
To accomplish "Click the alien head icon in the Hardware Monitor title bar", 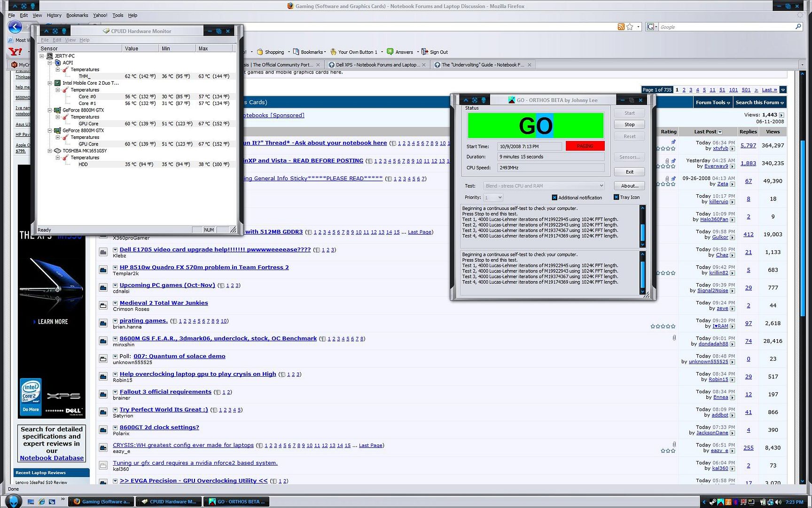I will click(x=64, y=31).
